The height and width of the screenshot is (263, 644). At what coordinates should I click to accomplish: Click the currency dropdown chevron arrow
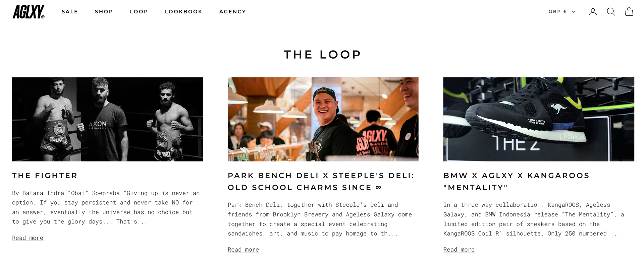573,12
